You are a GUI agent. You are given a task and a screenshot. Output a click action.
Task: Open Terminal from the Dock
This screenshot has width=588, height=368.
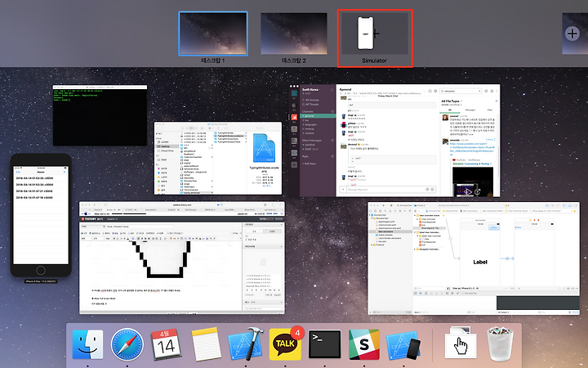point(325,344)
